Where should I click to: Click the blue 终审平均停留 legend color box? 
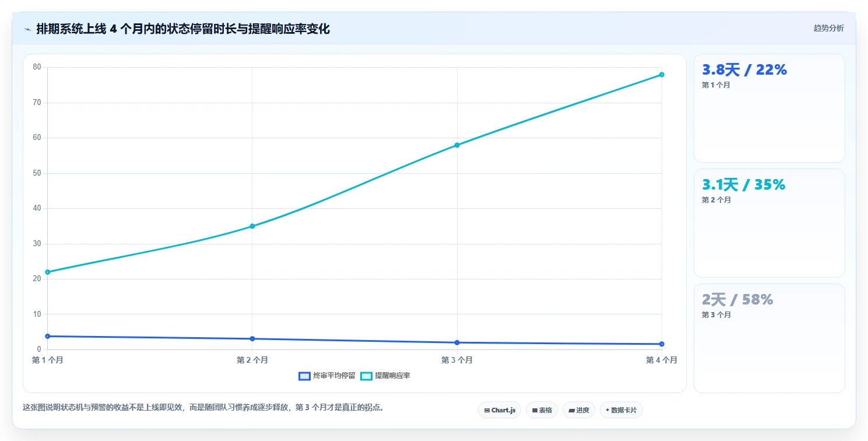tap(304, 376)
